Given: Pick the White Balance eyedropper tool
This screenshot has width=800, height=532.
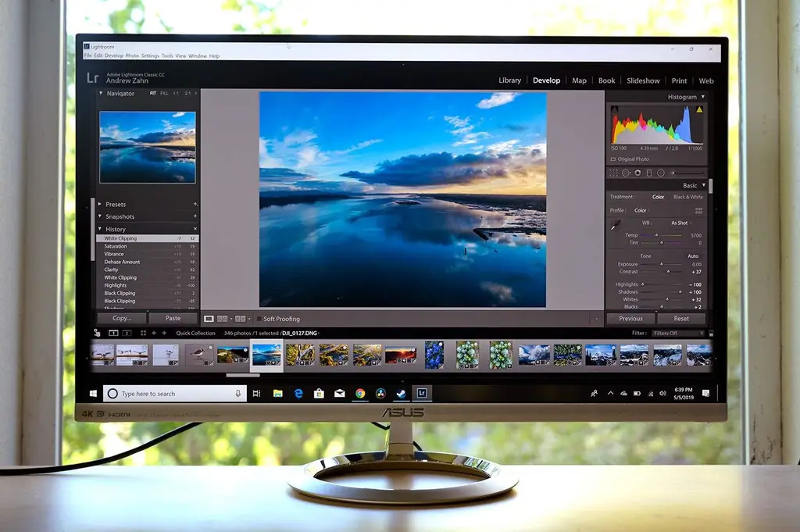Looking at the screenshot, I should (616, 225).
